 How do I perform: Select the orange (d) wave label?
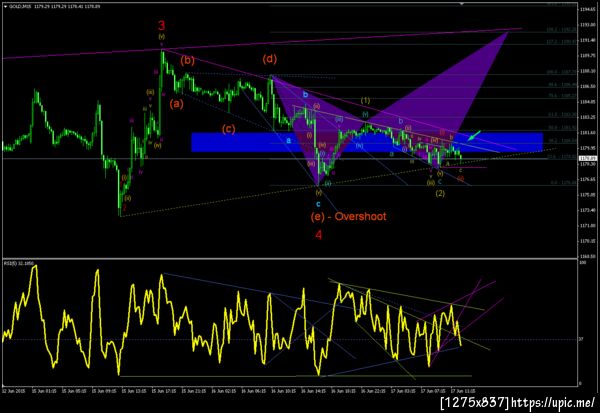click(x=269, y=59)
